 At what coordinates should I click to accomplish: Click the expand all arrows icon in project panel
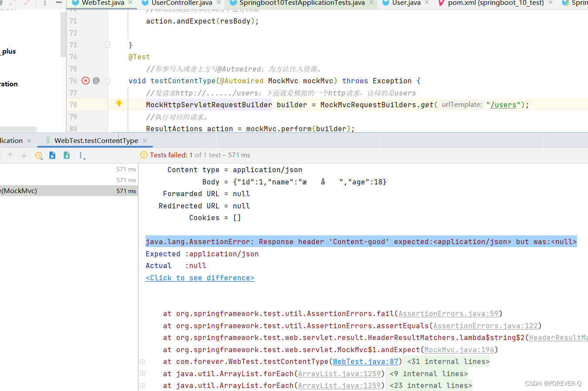coord(13,3)
